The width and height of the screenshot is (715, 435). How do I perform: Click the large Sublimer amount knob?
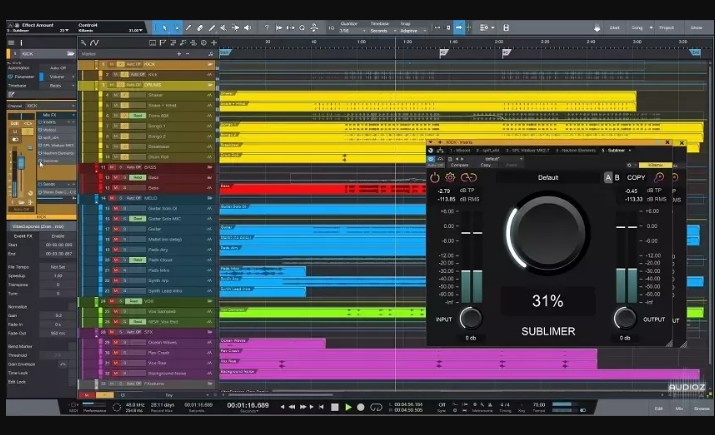click(548, 233)
